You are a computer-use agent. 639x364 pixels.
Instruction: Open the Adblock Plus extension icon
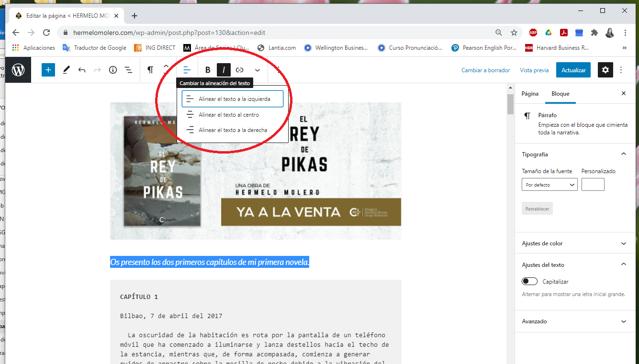tap(533, 33)
